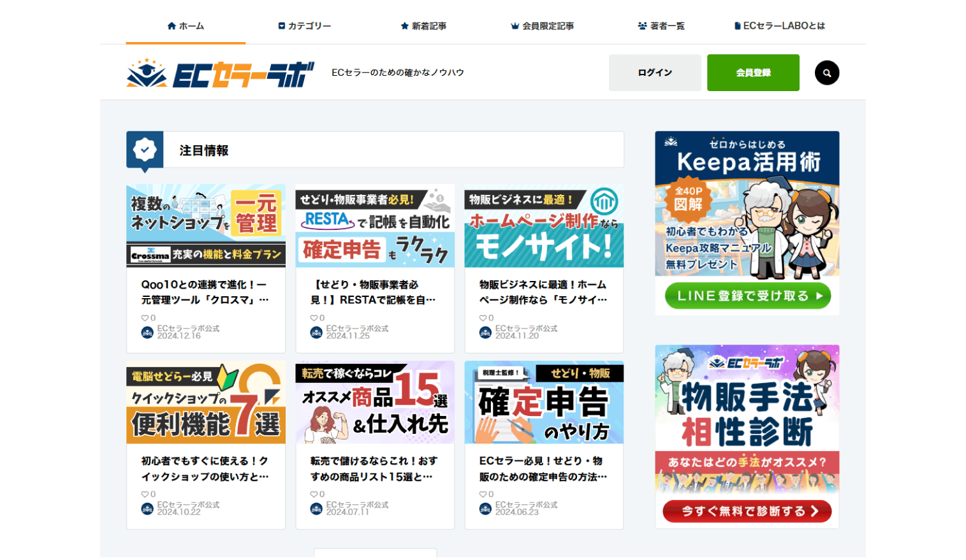Screen dimensions: 966x560
Task: Open the 新着記事 menu item
Action: click(423, 26)
